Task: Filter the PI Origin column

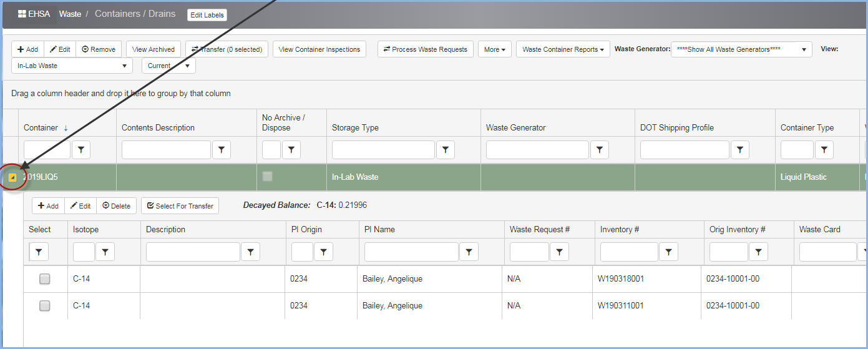Action: (323, 252)
